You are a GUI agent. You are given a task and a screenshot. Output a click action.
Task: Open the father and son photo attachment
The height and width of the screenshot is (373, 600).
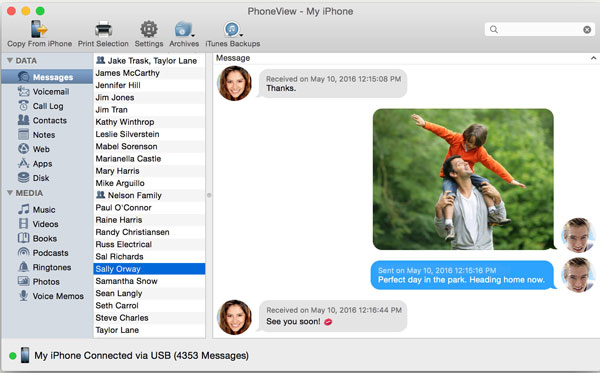pos(463,179)
